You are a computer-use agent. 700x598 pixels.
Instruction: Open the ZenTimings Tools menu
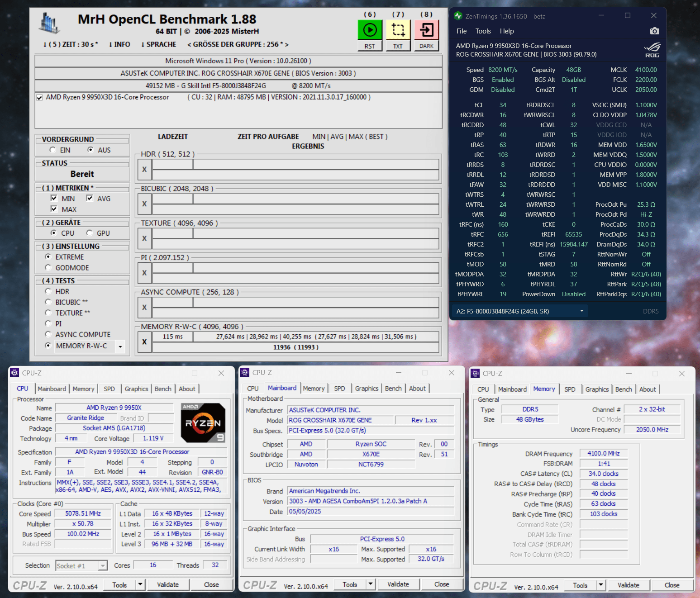coord(483,31)
